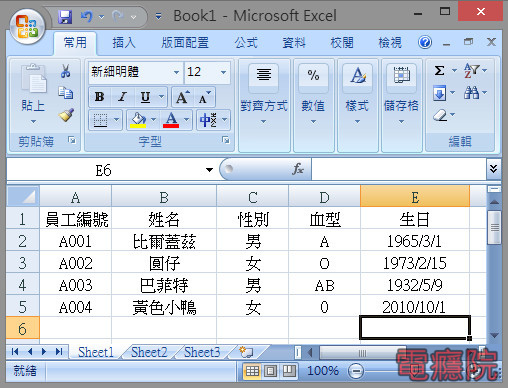Click the Sort and Filter icon

(472, 70)
